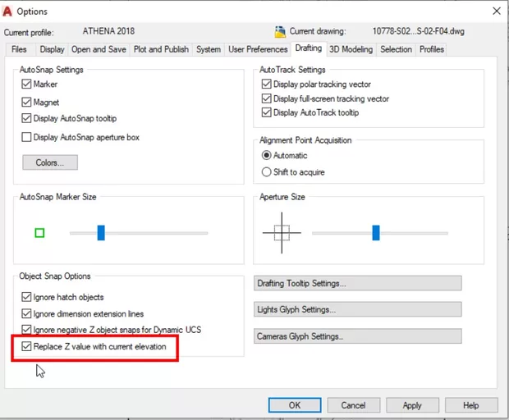Enable Display AutoSnap aperture box
The height and width of the screenshot is (420, 509).
(27, 137)
